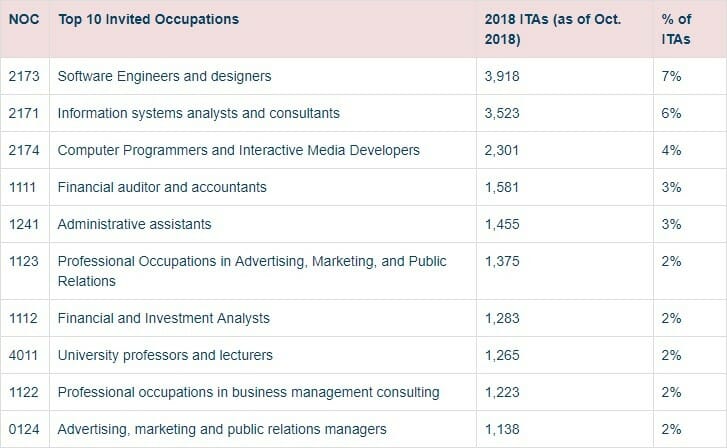Select Financial and Investment Analysts

tap(164, 318)
